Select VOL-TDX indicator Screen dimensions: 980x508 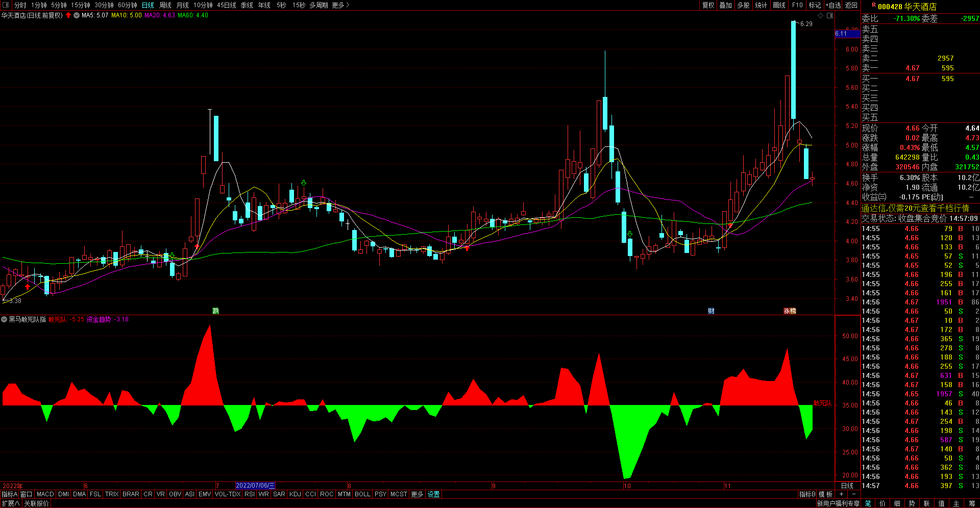(228, 494)
